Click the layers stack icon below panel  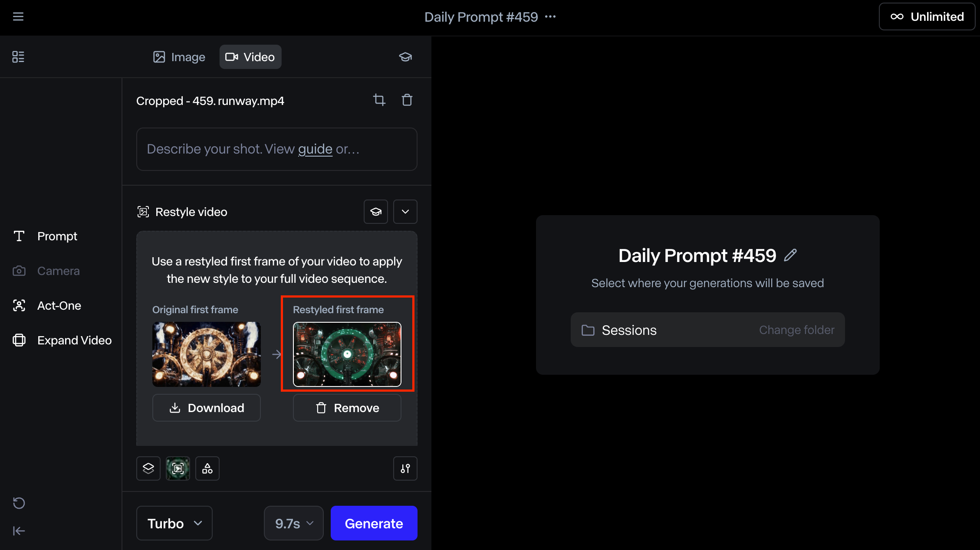tap(148, 468)
